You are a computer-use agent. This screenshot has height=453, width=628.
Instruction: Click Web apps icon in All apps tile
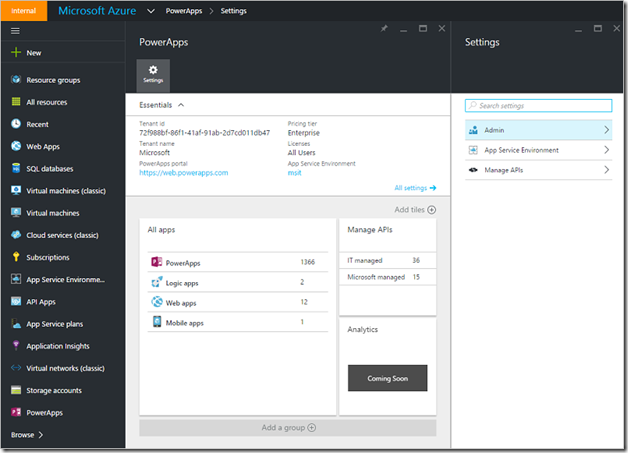click(157, 302)
